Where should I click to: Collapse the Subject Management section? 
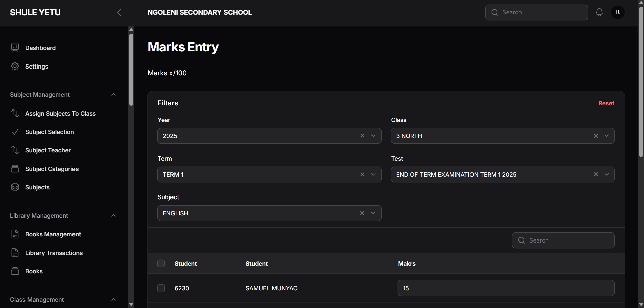[x=113, y=95]
